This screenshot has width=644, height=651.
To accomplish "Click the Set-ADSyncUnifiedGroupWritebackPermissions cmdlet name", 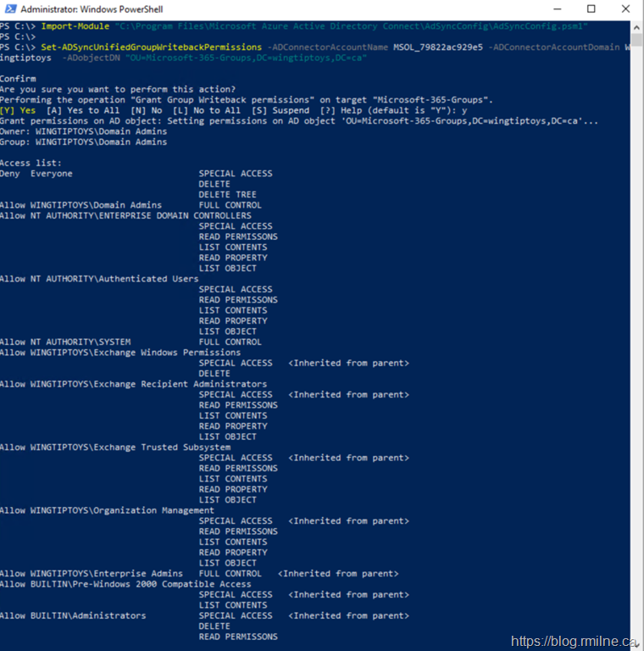I will 151,47.
